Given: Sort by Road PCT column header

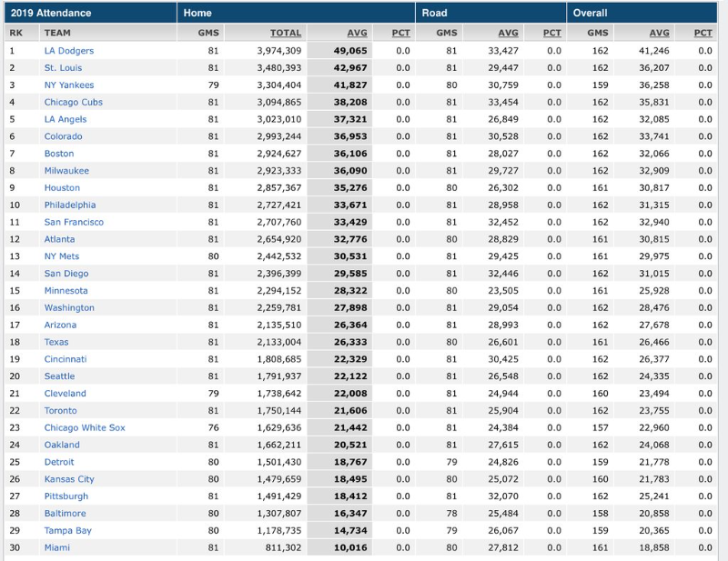Looking at the screenshot, I should click(x=551, y=33).
